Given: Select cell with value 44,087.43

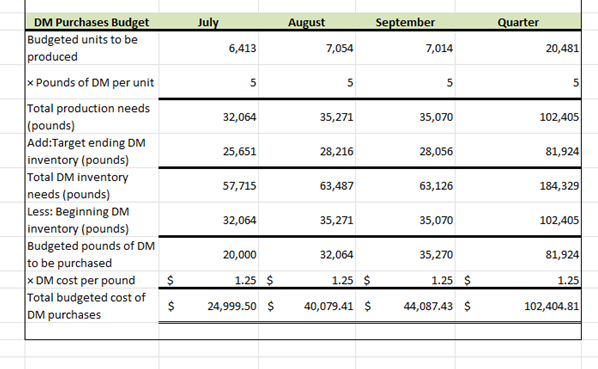Looking at the screenshot, I should coord(405,306).
